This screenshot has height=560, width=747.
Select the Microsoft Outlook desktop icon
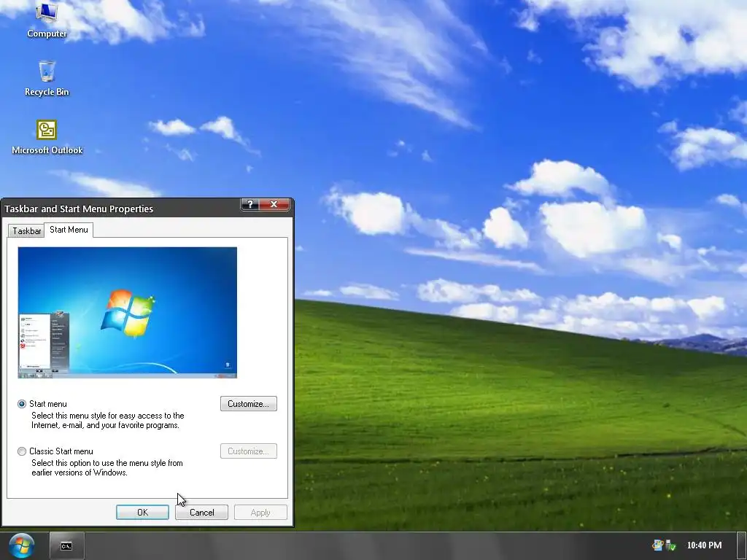pos(47,137)
